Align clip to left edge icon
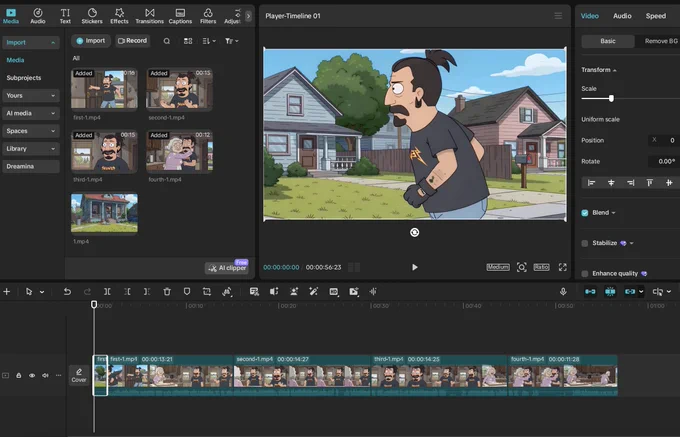 point(591,183)
